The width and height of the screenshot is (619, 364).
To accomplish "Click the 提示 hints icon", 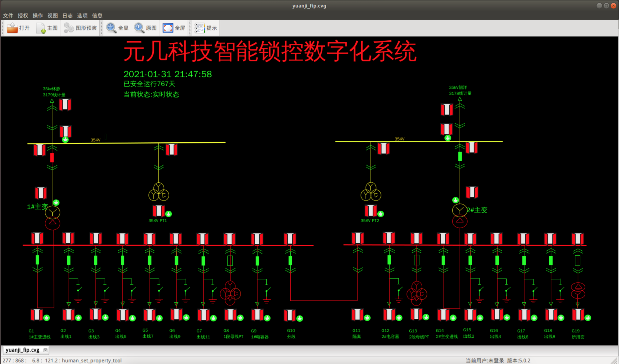I will (200, 28).
